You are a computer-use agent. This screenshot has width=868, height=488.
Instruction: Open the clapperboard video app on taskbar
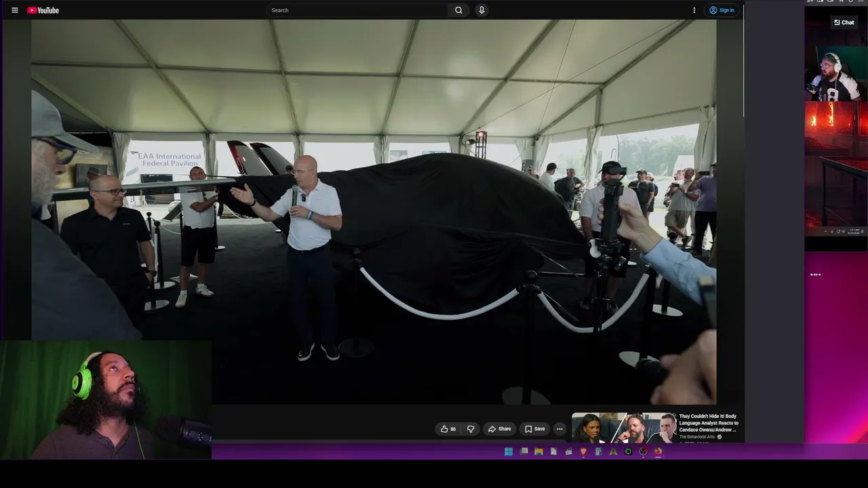[x=569, y=451]
